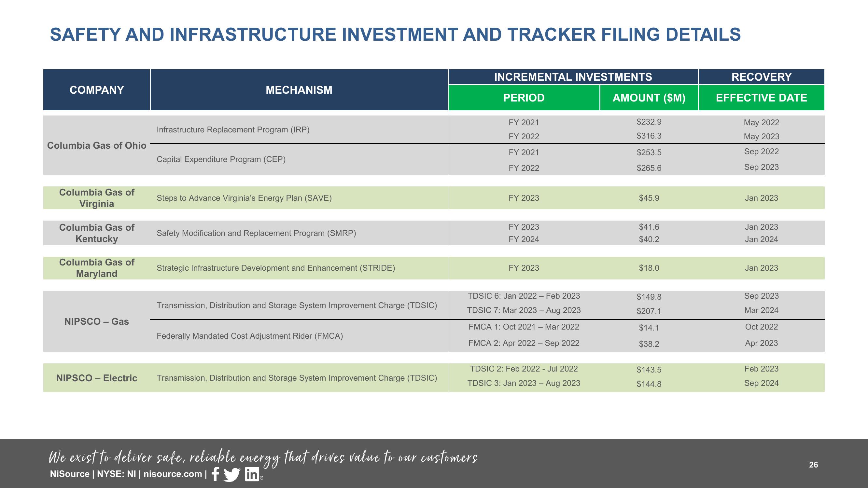This screenshot has width=868, height=488.
Task: Click the Apr 2023 effective date
Action: click(762, 343)
